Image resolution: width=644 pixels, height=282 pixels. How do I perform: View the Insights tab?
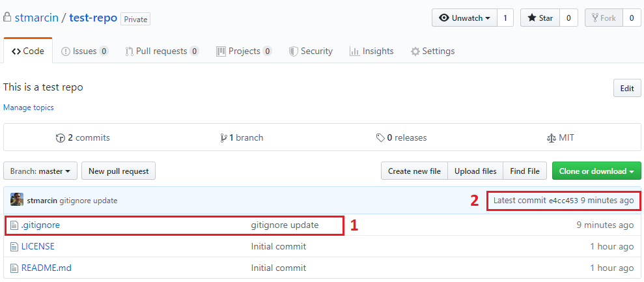pyautogui.click(x=371, y=51)
